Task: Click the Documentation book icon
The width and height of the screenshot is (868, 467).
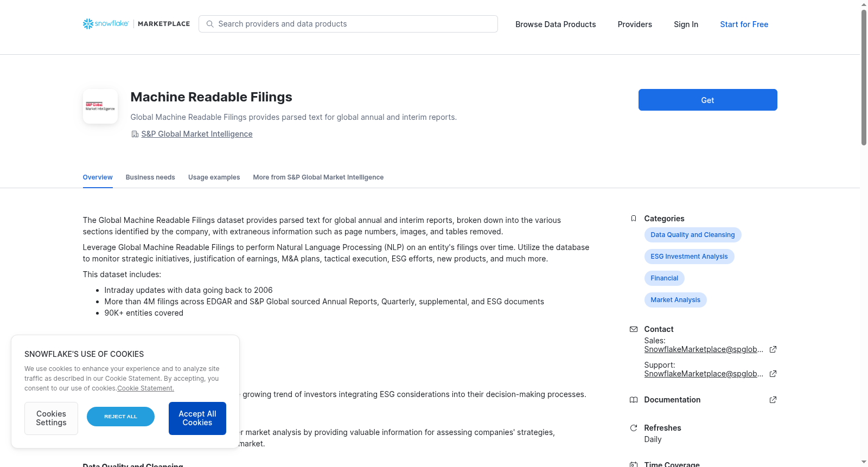Action: click(x=634, y=400)
